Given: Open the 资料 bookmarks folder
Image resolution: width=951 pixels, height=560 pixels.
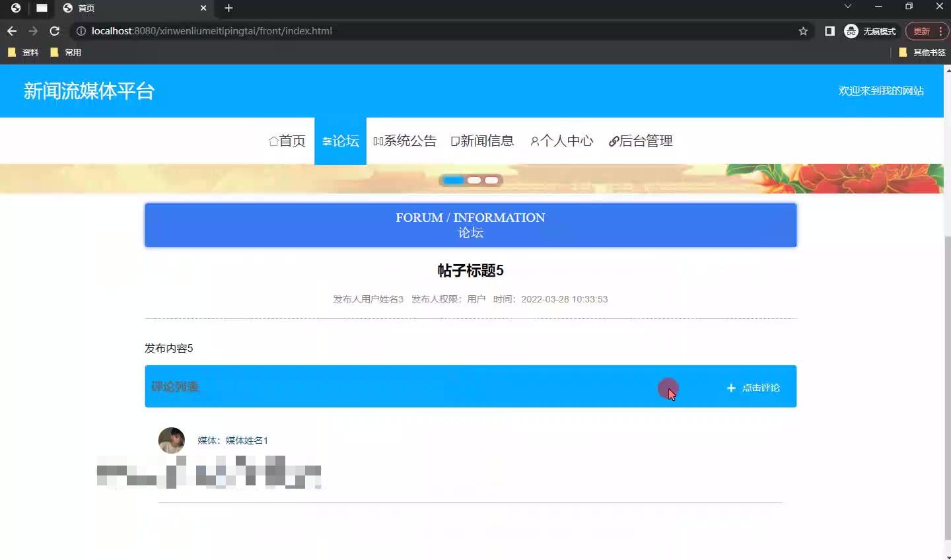Looking at the screenshot, I should [24, 52].
